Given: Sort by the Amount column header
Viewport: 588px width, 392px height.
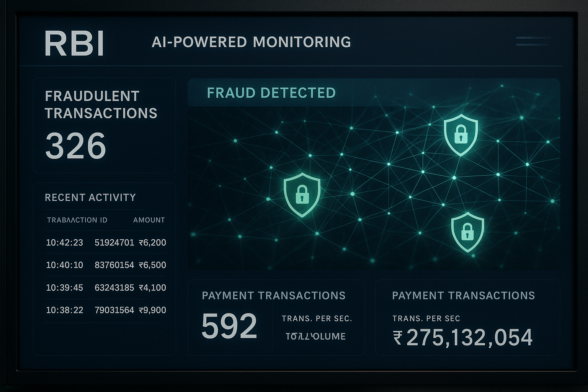Looking at the screenshot, I should coord(149,220).
